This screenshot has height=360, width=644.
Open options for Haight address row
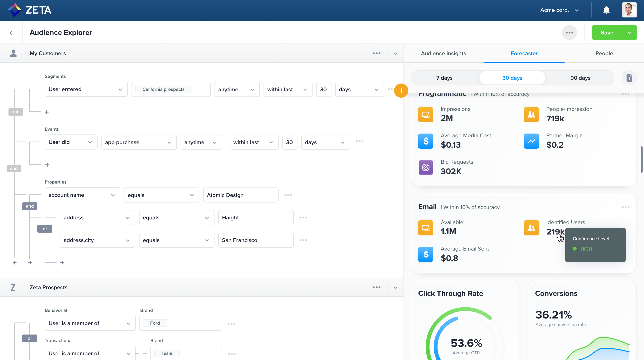coord(303,218)
